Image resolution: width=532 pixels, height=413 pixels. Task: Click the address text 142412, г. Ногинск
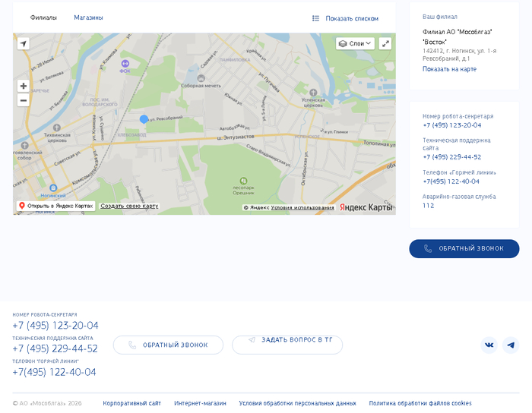click(x=459, y=55)
